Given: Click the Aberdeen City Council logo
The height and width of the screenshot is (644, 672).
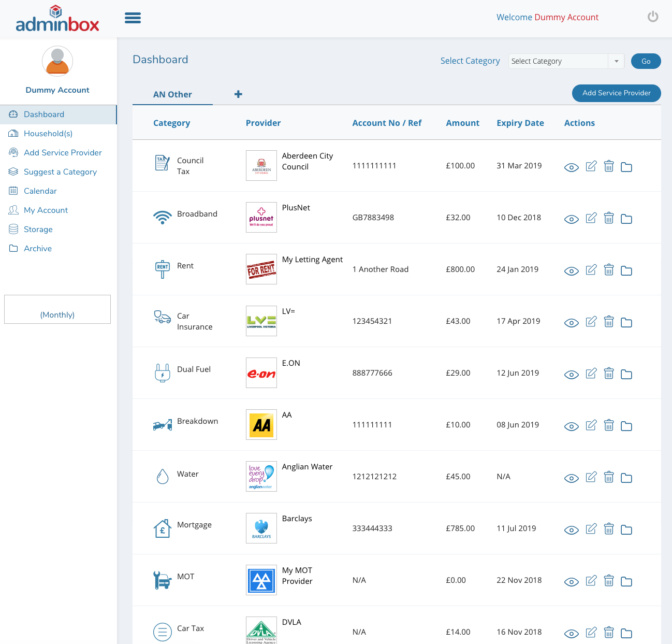Looking at the screenshot, I should tap(261, 165).
